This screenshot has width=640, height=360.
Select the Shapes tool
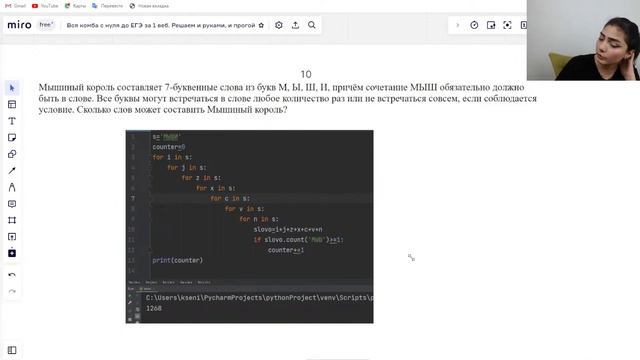pos(12,154)
